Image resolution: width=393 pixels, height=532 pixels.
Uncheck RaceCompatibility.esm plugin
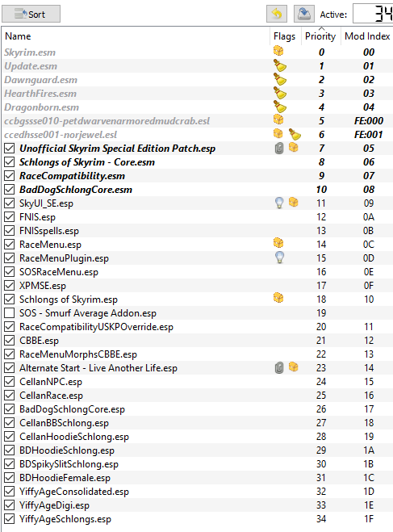tap(10, 176)
